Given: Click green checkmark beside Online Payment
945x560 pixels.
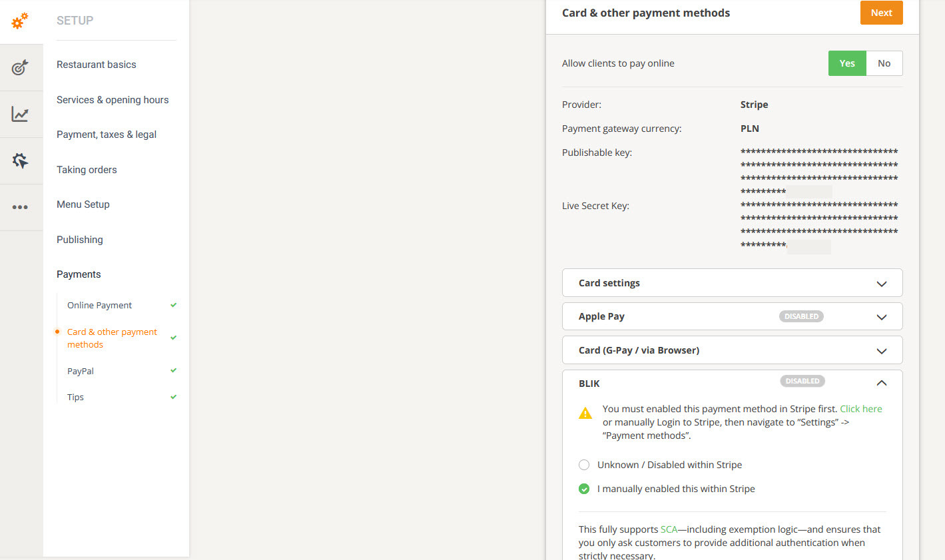Looking at the screenshot, I should pos(174,305).
